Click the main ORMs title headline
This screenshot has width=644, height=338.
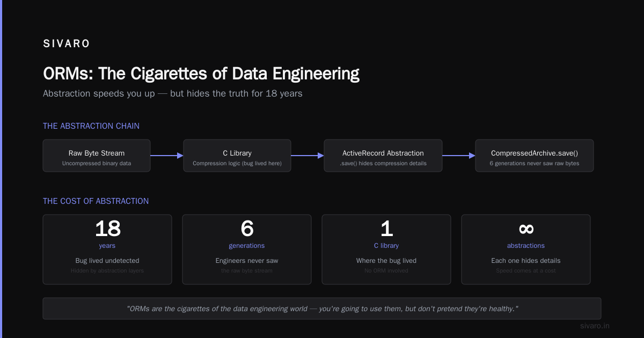(x=201, y=74)
